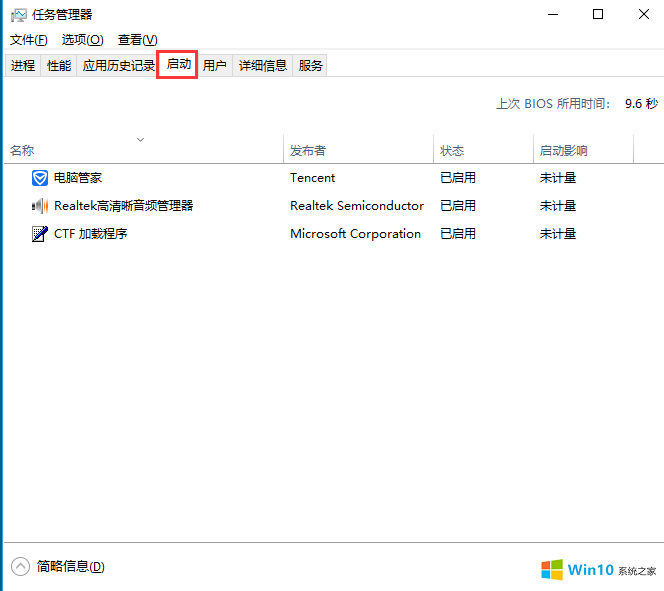
Task: Click 已启用 status in the CTF row
Action: [x=458, y=234]
